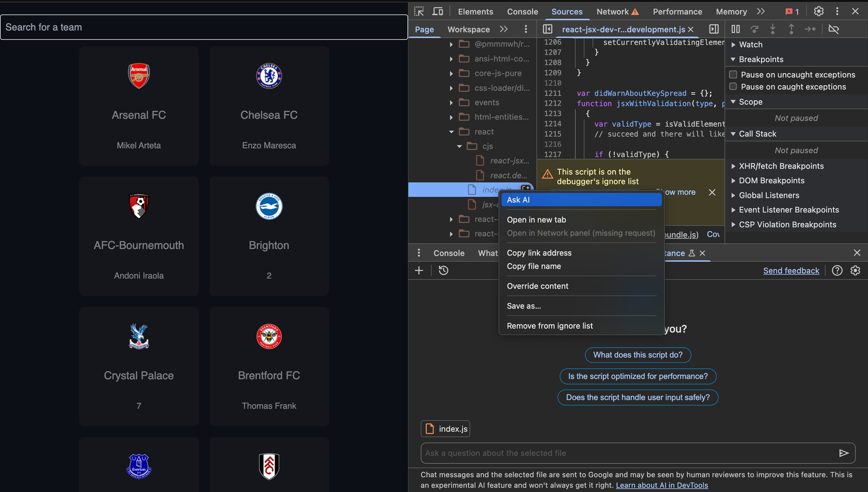Open the Workspace navigator tab
This screenshot has width=868, height=492.
(468, 29)
